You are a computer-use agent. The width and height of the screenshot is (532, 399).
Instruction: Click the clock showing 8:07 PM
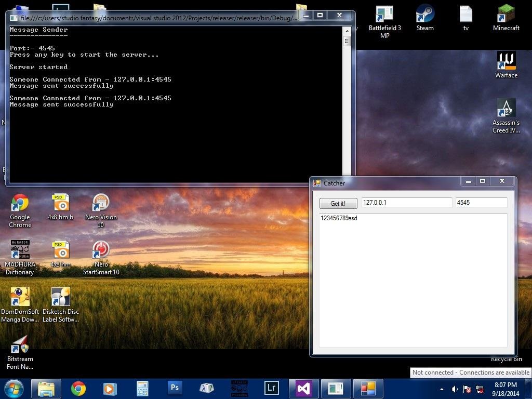click(506, 385)
